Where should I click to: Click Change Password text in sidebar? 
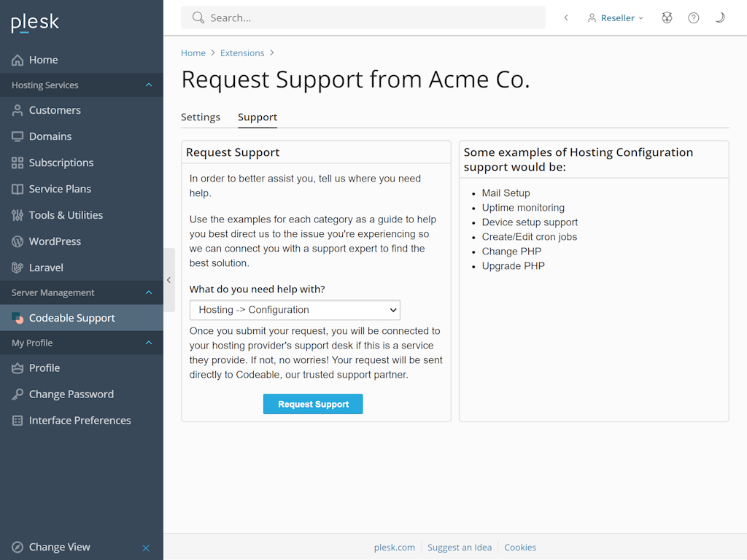pos(71,394)
